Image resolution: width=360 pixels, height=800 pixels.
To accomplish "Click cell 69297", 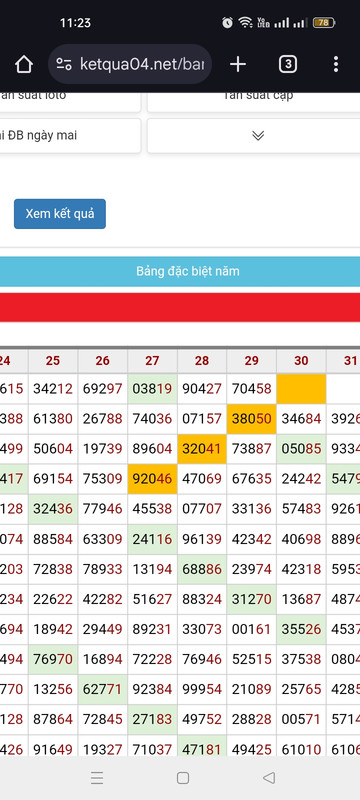I will point(102,389).
